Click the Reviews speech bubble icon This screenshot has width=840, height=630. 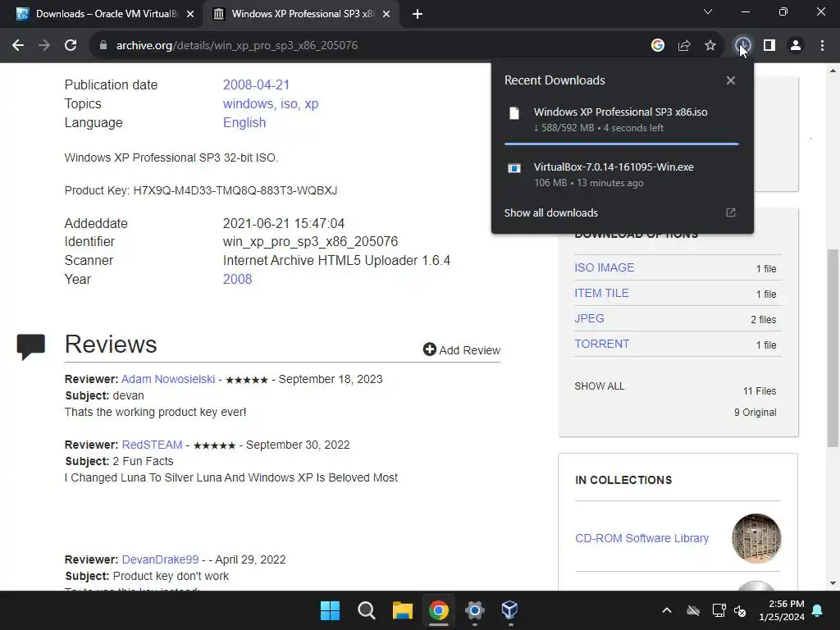(x=30, y=347)
